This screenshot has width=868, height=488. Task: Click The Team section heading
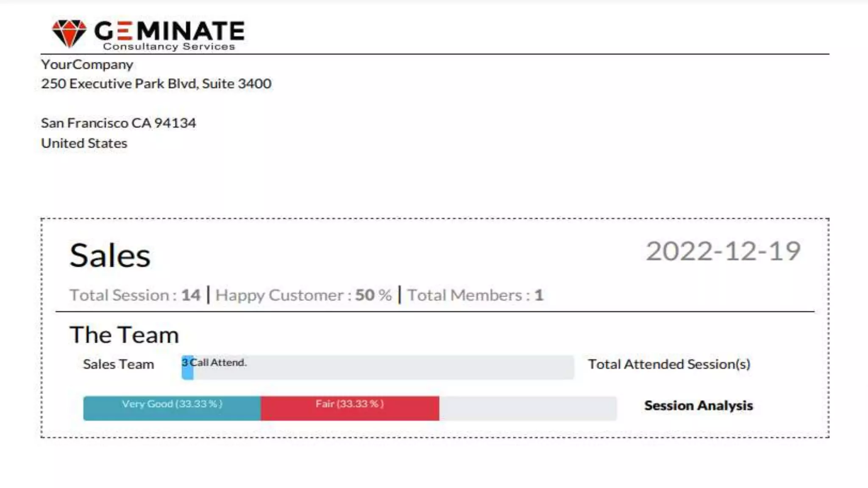[124, 335]
